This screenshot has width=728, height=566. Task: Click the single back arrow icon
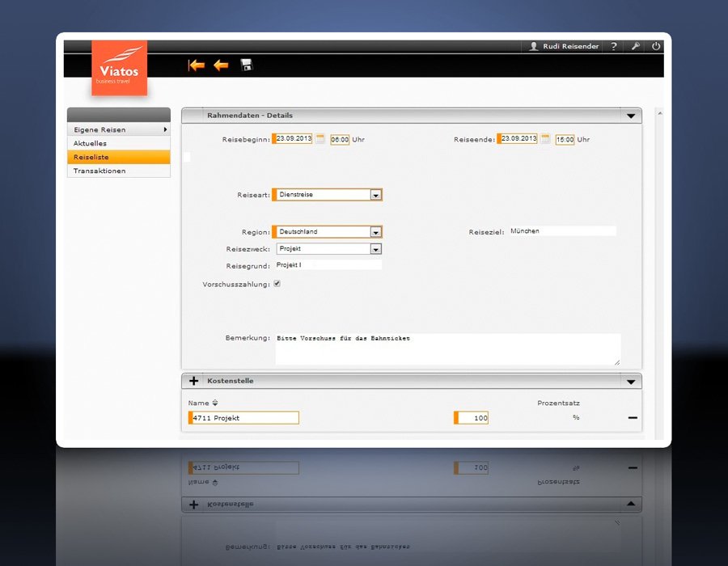point(221,65)
